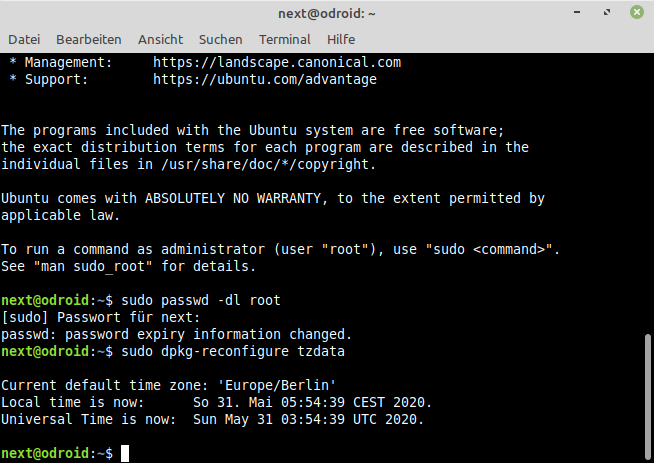Open the Suchen menu
Screen dimensions: 654x463
221,39
